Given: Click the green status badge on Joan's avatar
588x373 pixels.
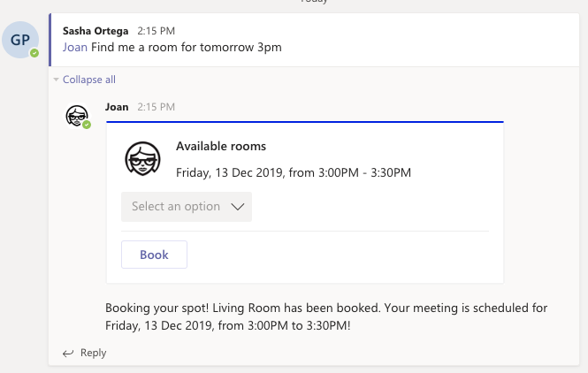Looking at the screenshot, I should 87,125.
